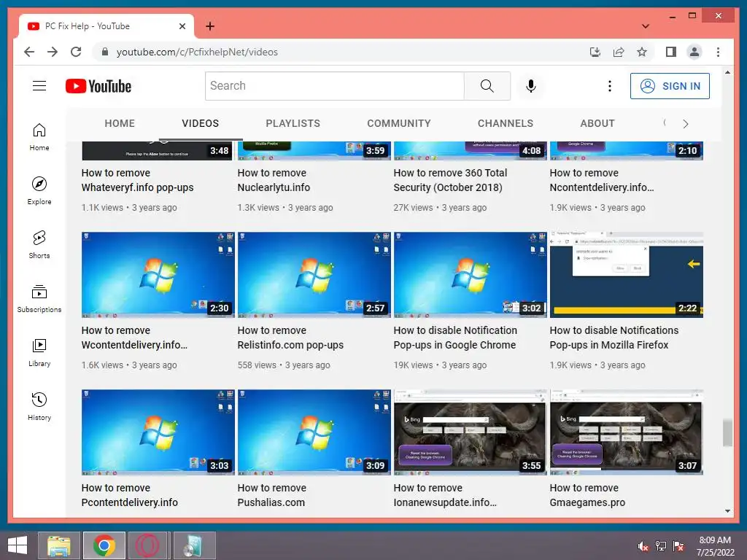Viewport: 747px width, 560px height.
Task: Open video How to remove Nuclearlytu.info
Action: coord(274,180)
